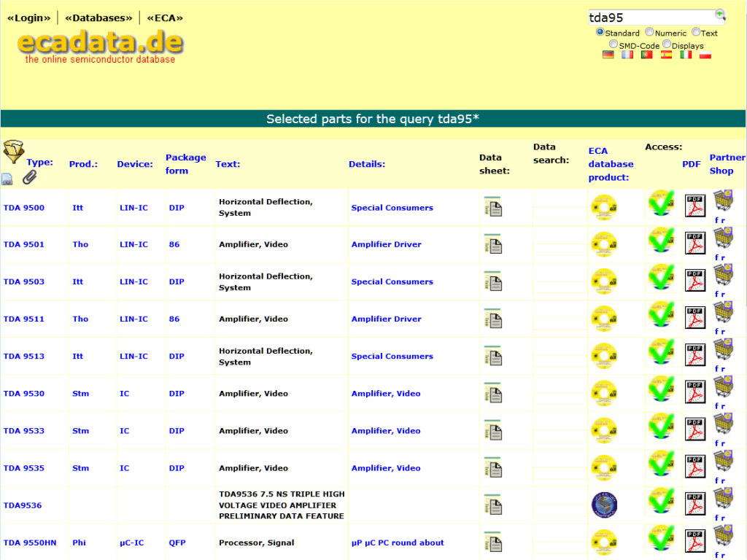This screenshot has width=747, height=560.
Task: Switch language with the German flag
Action: point(608,55)
